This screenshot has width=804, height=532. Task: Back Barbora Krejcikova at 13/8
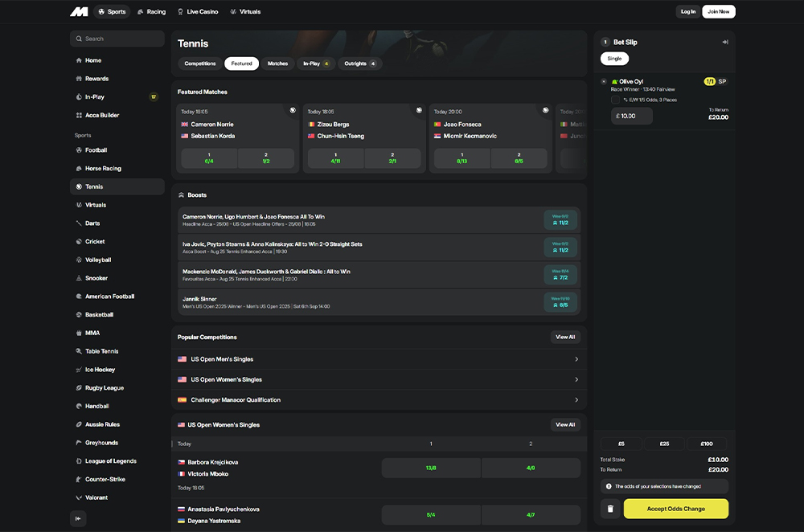pos(431,468)
